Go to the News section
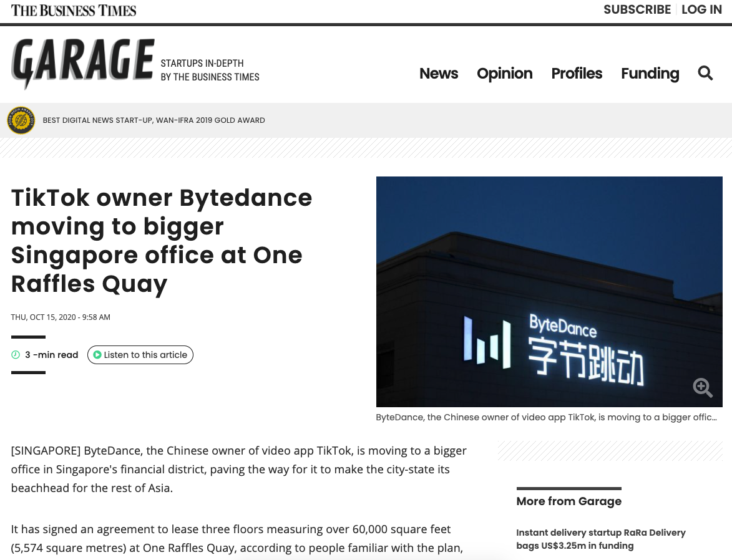The width and height of the screenshot is (732, 560). 438,73
